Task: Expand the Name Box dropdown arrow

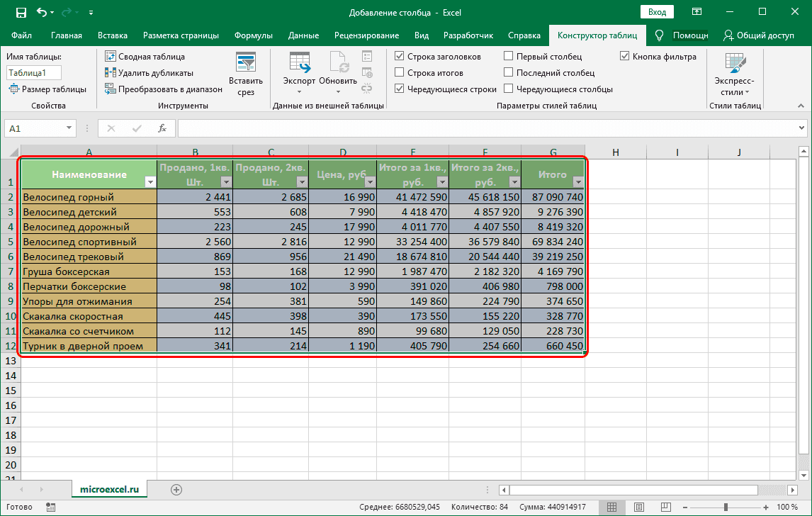Action: 69,128
